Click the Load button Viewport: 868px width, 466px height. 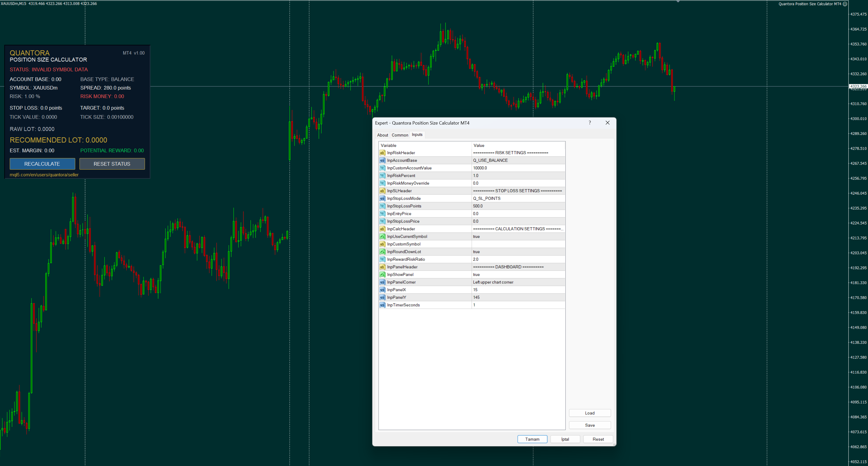tap(590, 413)
